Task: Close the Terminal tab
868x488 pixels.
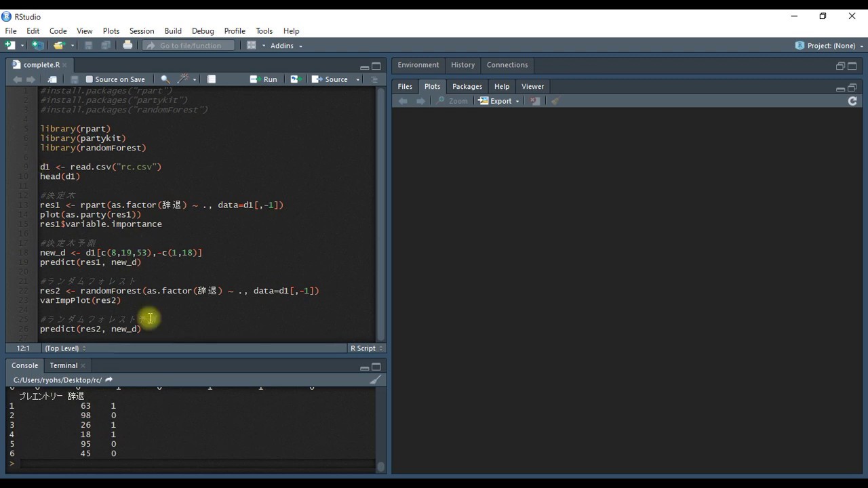Action: 83,366
